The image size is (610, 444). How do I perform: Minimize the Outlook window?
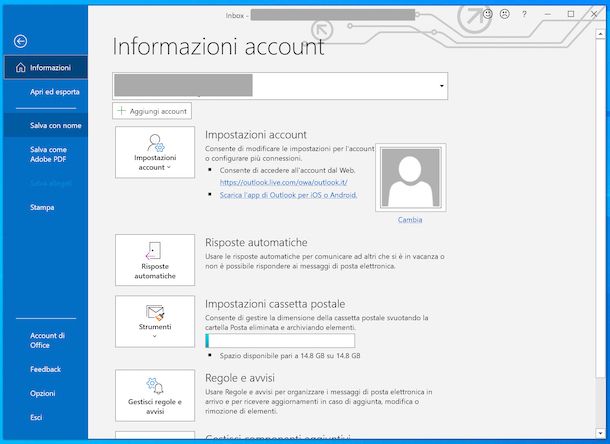[x=548, y=14]
